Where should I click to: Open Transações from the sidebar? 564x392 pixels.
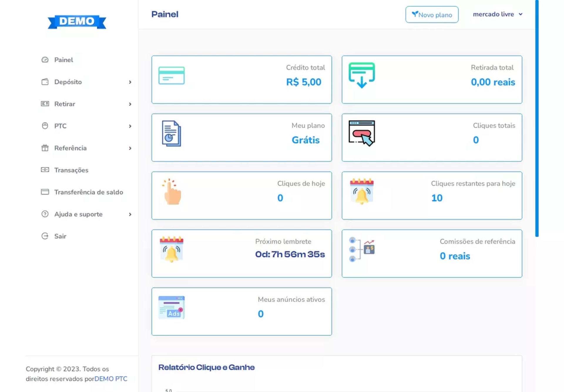coord(71,170)
